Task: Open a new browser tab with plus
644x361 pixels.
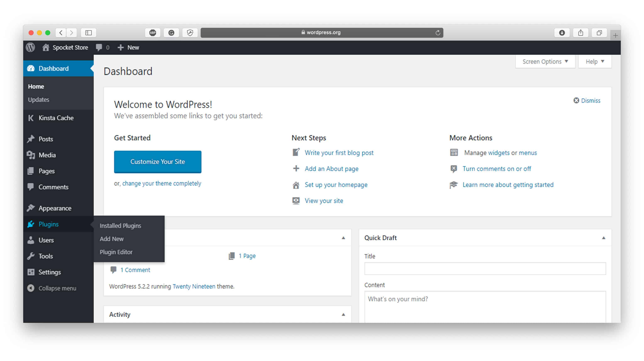Action: [615, 35]
